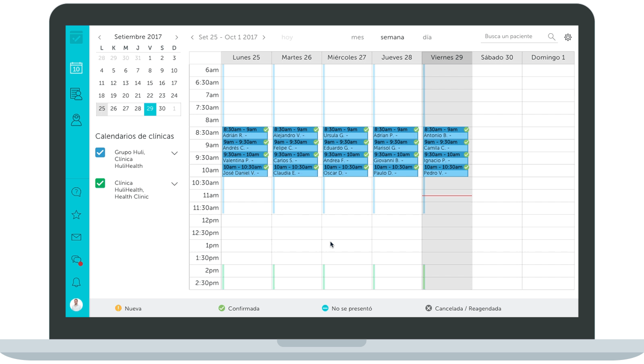Open Paulo D. 10am appointment

pos(395,170)
